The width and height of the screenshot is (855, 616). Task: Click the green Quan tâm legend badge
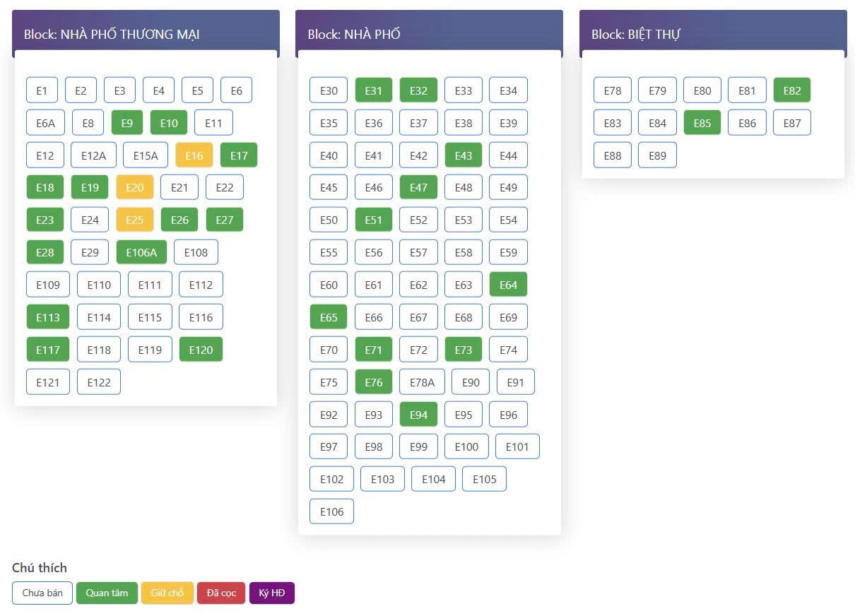pyautogui.click(x=107, y=593)
